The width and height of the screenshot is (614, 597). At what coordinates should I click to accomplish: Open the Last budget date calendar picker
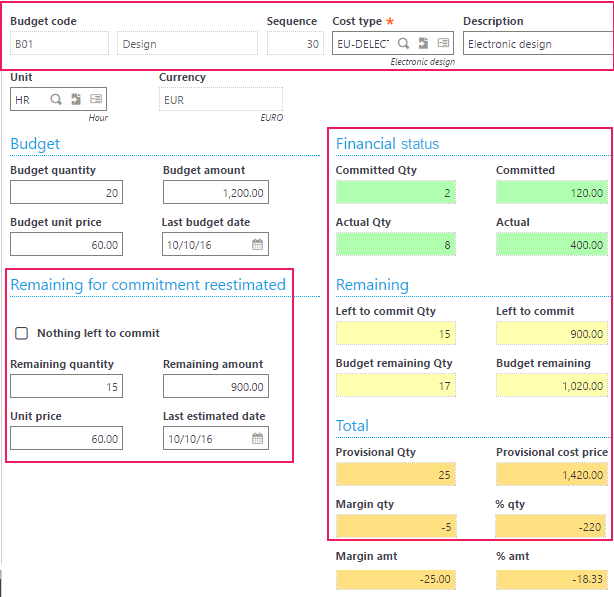(257, 245)
